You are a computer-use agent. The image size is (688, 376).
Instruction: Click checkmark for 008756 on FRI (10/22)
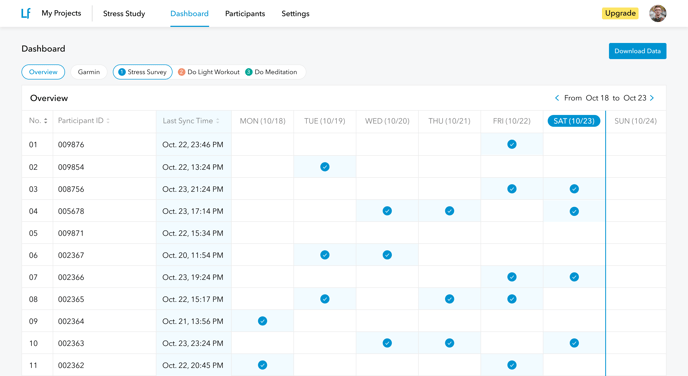pyautogui.click(x=512, y=189)
